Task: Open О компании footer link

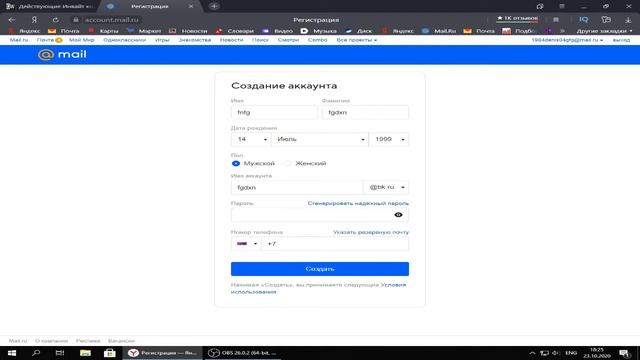Action: 51,340
